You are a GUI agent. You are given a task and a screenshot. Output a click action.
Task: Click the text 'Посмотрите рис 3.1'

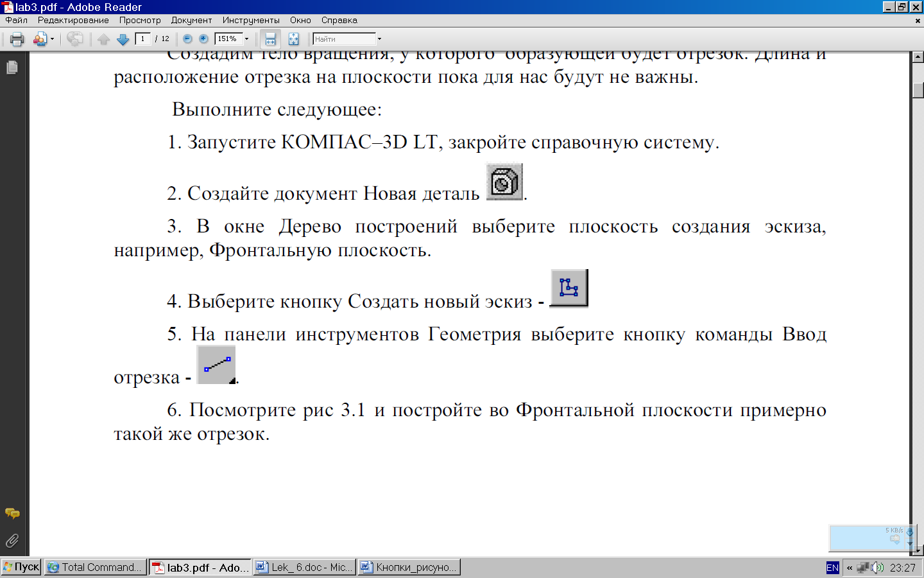[x=277, y=410]
